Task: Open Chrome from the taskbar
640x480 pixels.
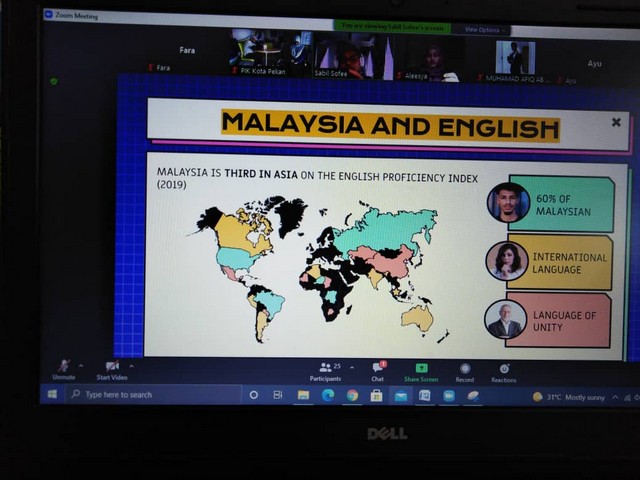Action: 352,395
